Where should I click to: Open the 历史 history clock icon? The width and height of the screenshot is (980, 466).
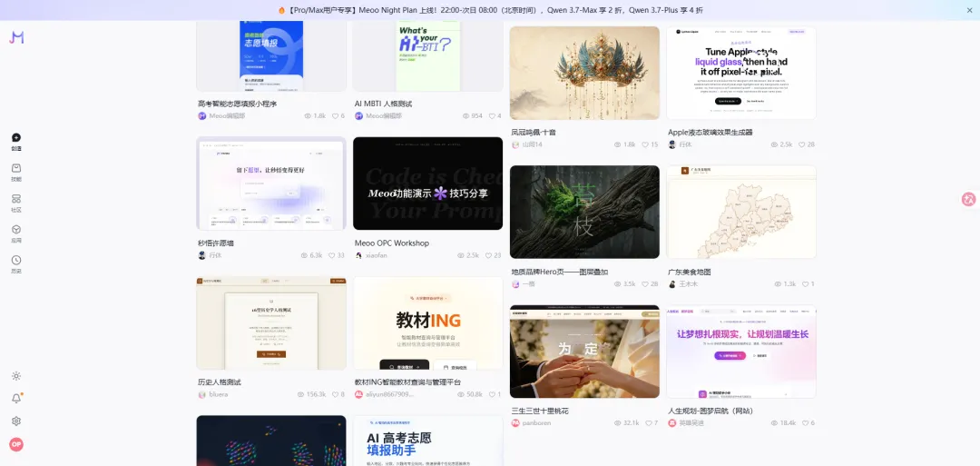pyautogui.click(x=16, y=260)
